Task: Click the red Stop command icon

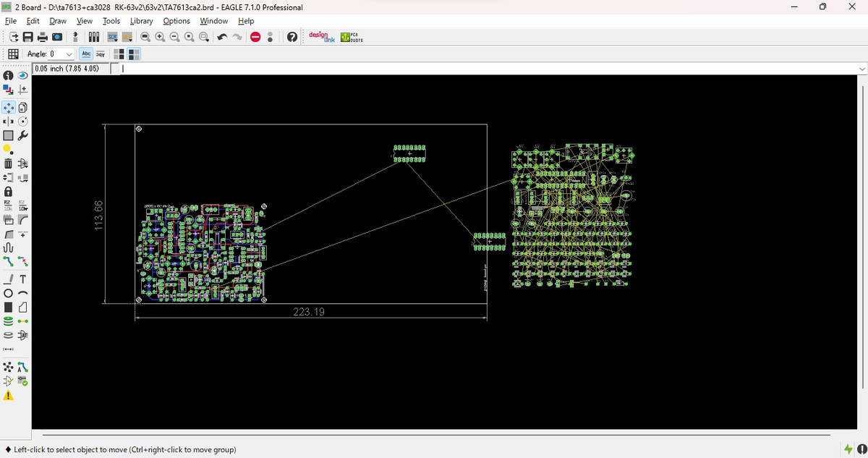Action: 255,37
